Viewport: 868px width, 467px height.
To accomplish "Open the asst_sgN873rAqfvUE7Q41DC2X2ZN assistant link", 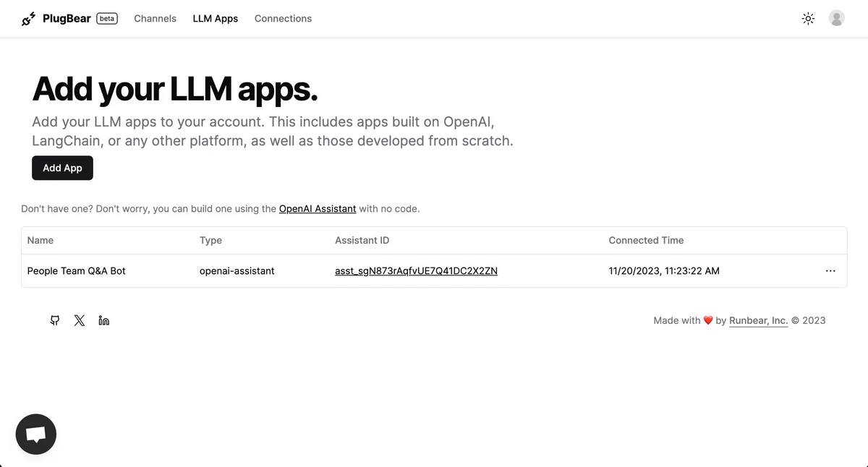I will pyautogui.click(x=416, y=271).
